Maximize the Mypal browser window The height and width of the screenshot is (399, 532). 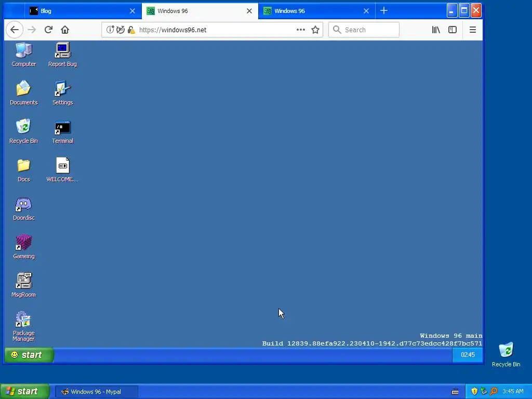[464, 10]
